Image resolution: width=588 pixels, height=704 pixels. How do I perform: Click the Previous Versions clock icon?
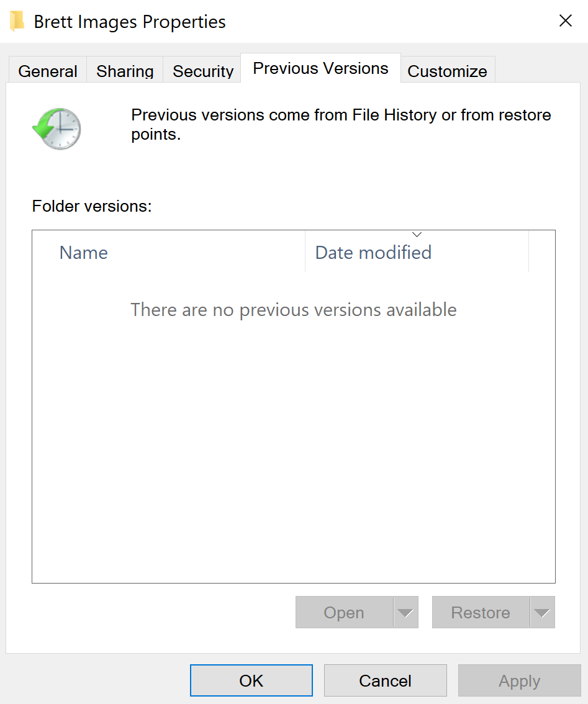coord(57,129)
